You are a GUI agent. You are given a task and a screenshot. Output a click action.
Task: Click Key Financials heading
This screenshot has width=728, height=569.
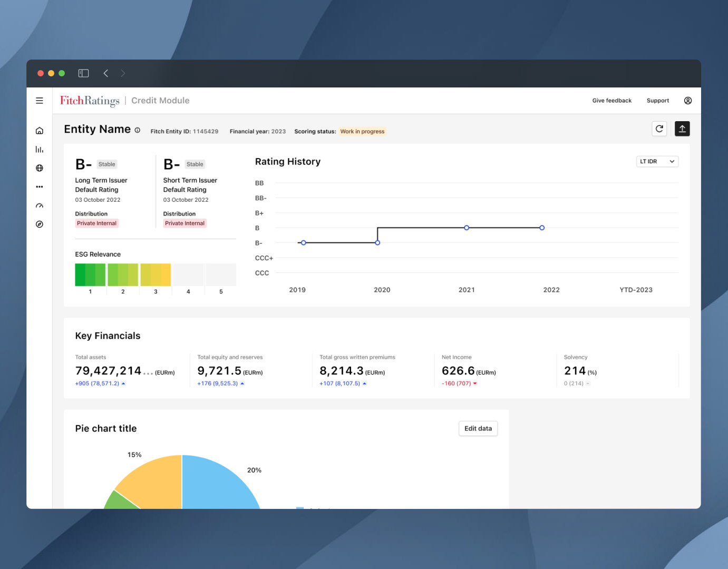click(108, 336)
